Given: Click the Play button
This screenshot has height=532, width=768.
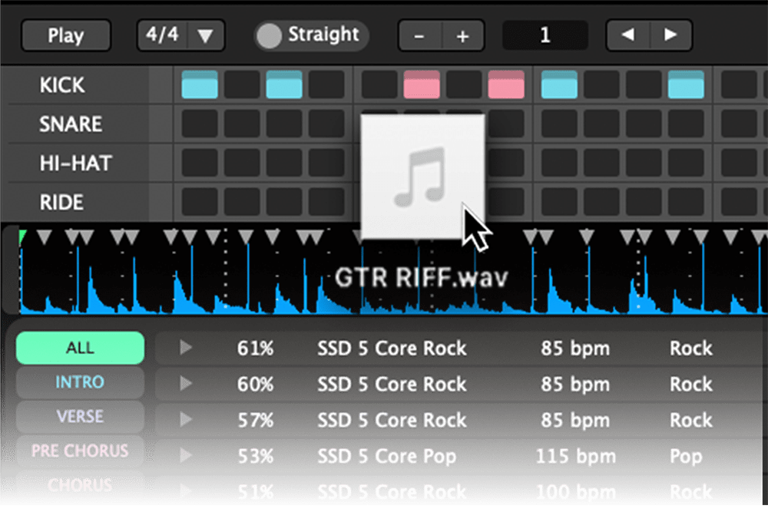Looking at the screenshot, I should pyautogui.click(x=66, y=35).
